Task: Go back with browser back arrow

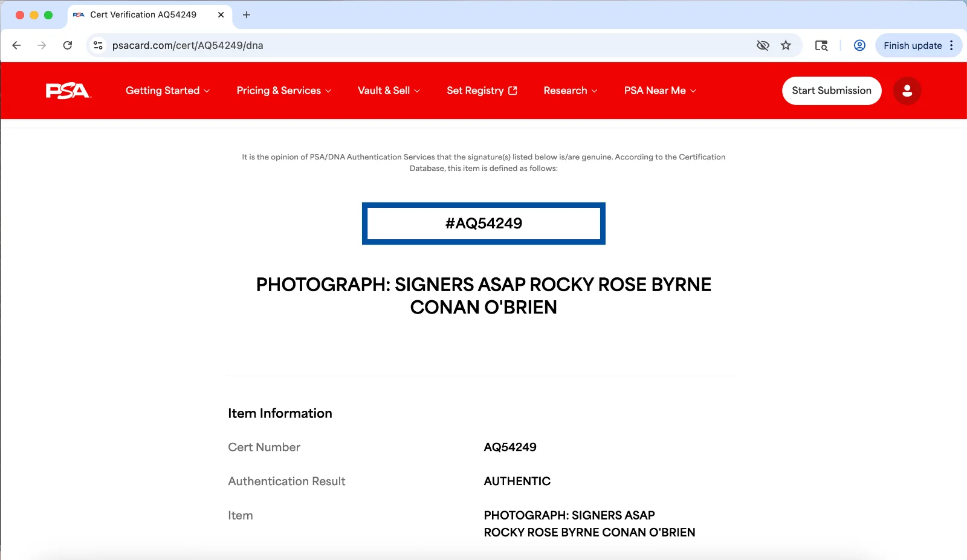Action: (16, 45)
